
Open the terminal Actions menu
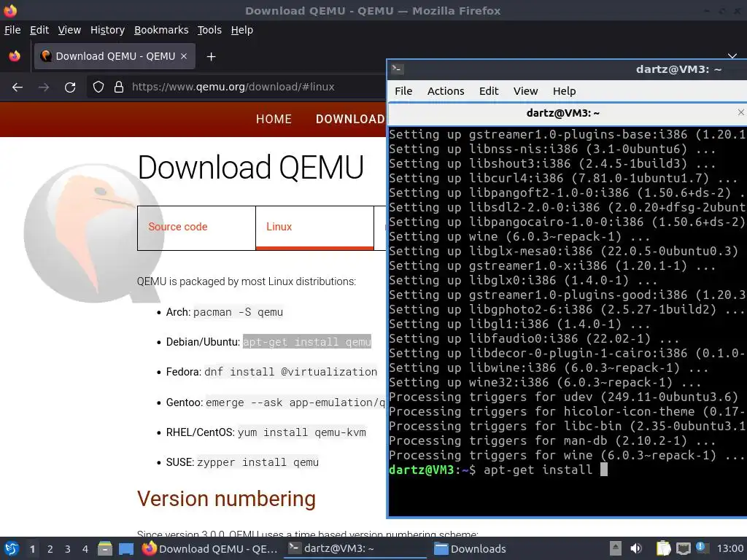(446, 91)
